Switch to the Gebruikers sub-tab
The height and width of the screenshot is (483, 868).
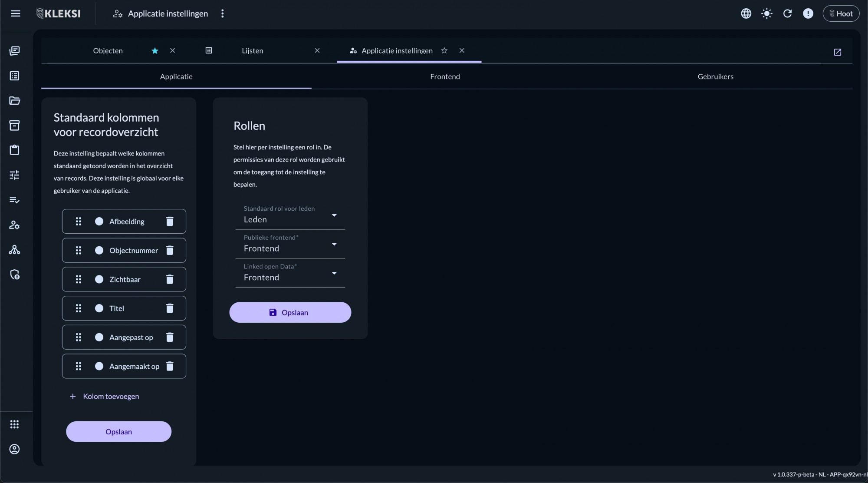716,76
